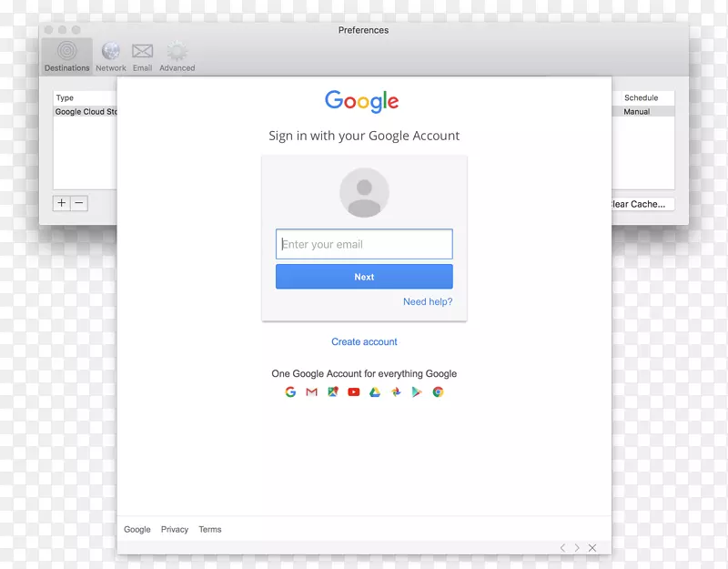Click the YouTube service icon

point(354,392)
